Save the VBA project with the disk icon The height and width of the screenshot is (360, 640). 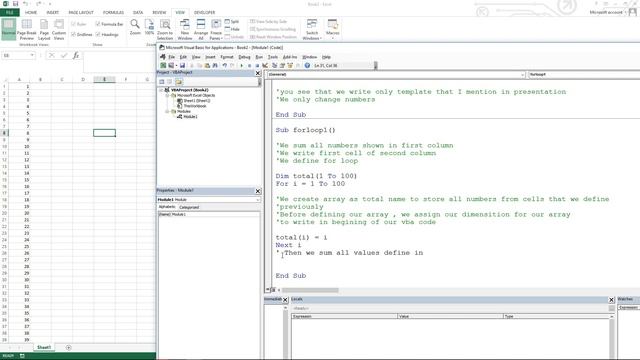pos(182,65)
